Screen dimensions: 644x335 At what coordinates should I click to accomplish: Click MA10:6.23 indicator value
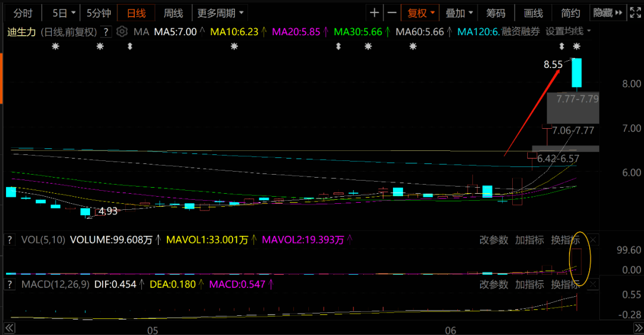click(x=234, y=32)
